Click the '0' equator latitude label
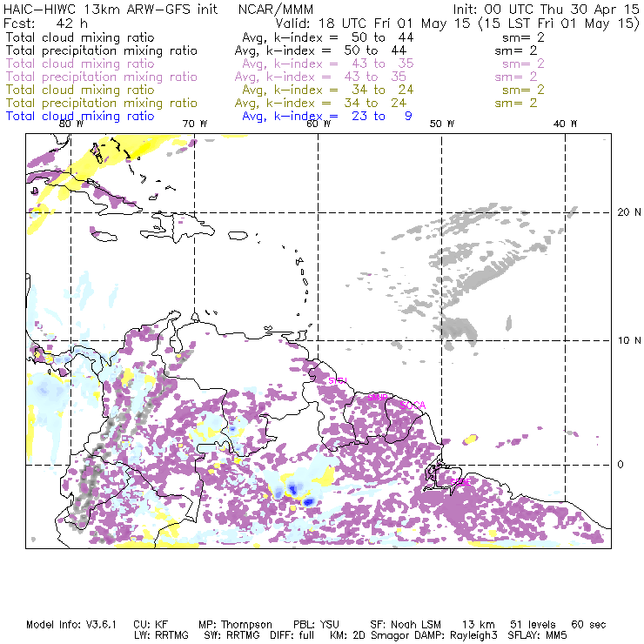This screenshot has height=644, width=644. point(621,465)
